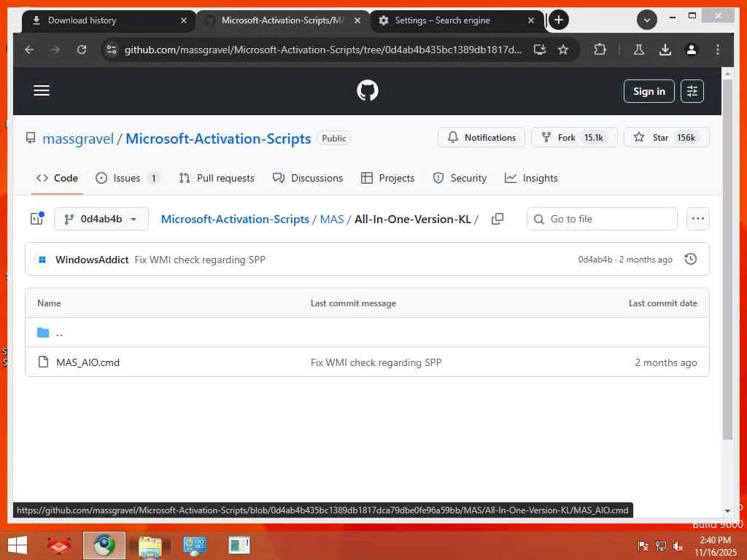Screen dimensions: 747x560
Task: Open File Explorer from taskbar
Action: pos(150,545)
